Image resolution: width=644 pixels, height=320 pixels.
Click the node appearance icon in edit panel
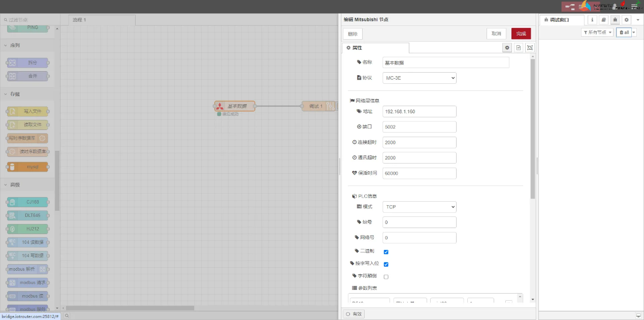[530, 47]
